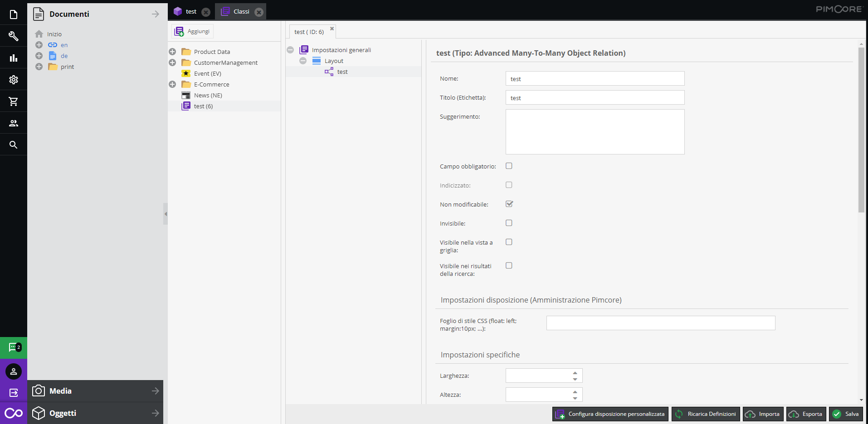This screenshot has height=424, width=868.
Task: Click the Event (EV) star icon
Action: [186, 73]
